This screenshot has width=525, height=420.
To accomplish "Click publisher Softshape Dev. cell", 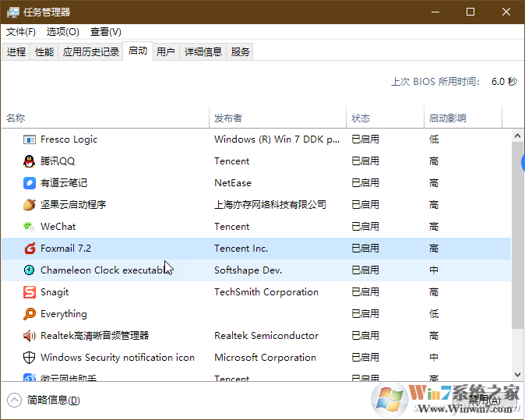I will (248, 270).
